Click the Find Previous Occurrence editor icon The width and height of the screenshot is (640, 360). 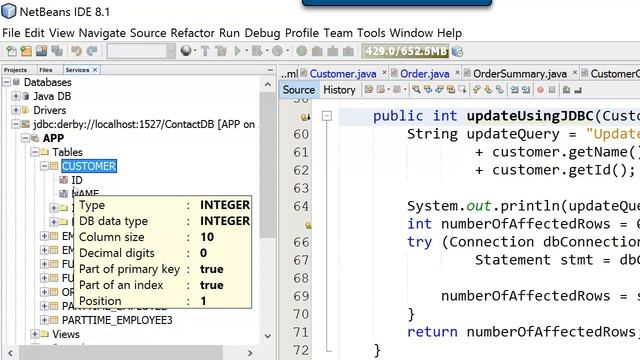pos(428,89)
